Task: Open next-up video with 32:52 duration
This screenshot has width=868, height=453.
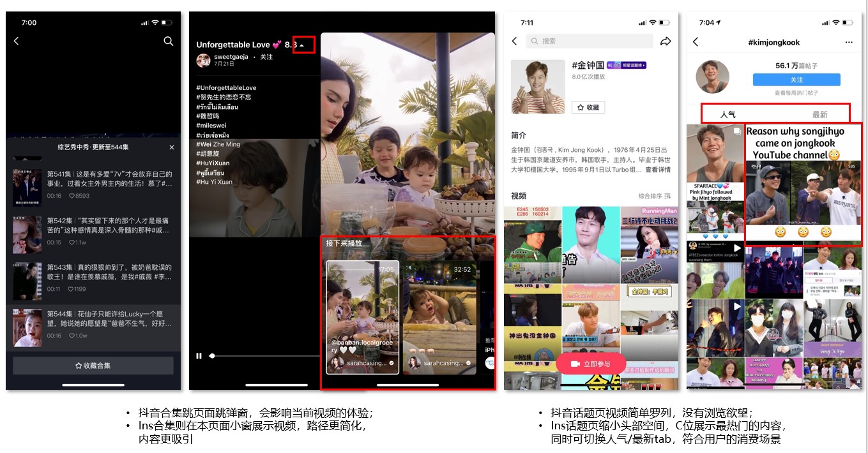Action: click(439, 317)
